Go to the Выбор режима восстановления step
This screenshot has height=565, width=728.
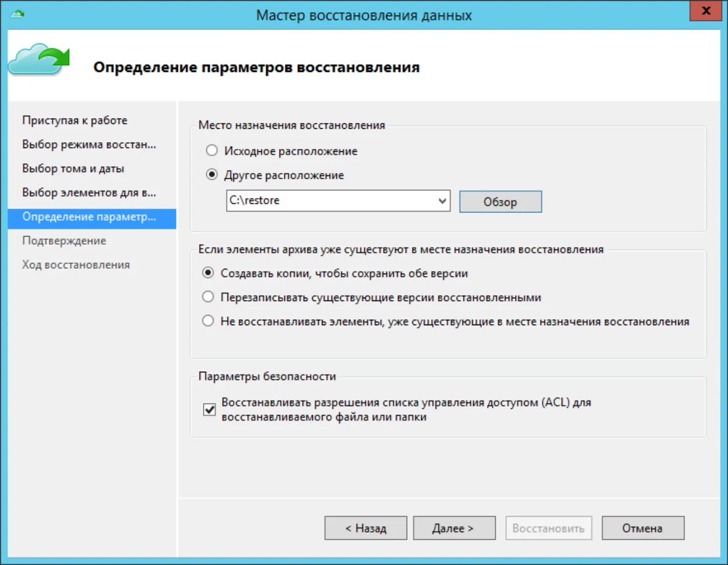point(89,144)
